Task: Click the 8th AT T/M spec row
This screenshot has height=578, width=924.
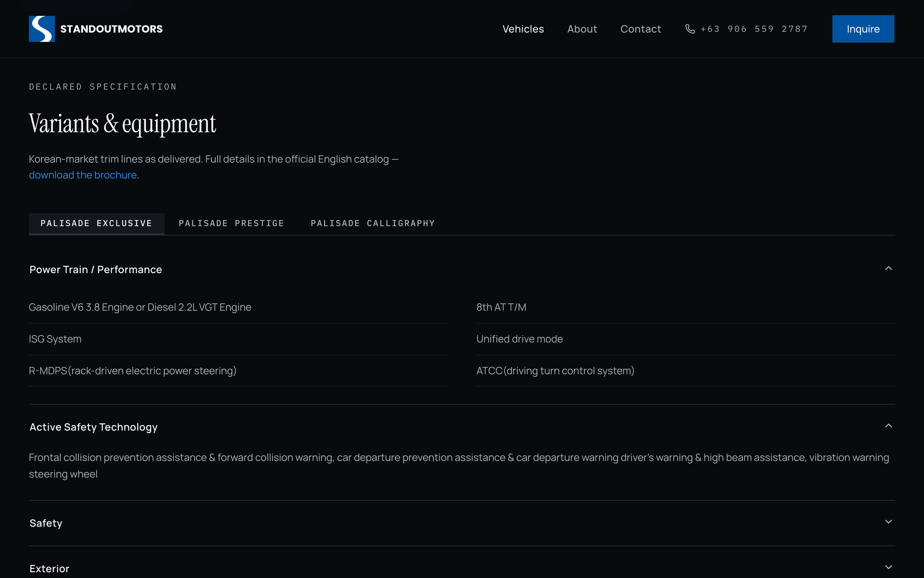Action: (x=685, y=307)
